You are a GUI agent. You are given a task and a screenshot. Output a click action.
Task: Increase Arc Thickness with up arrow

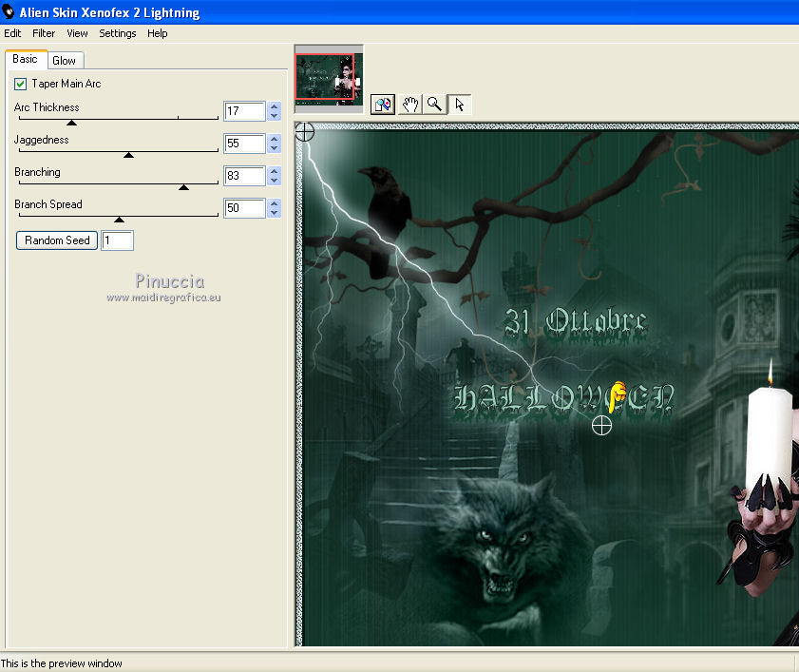[275, 106]
